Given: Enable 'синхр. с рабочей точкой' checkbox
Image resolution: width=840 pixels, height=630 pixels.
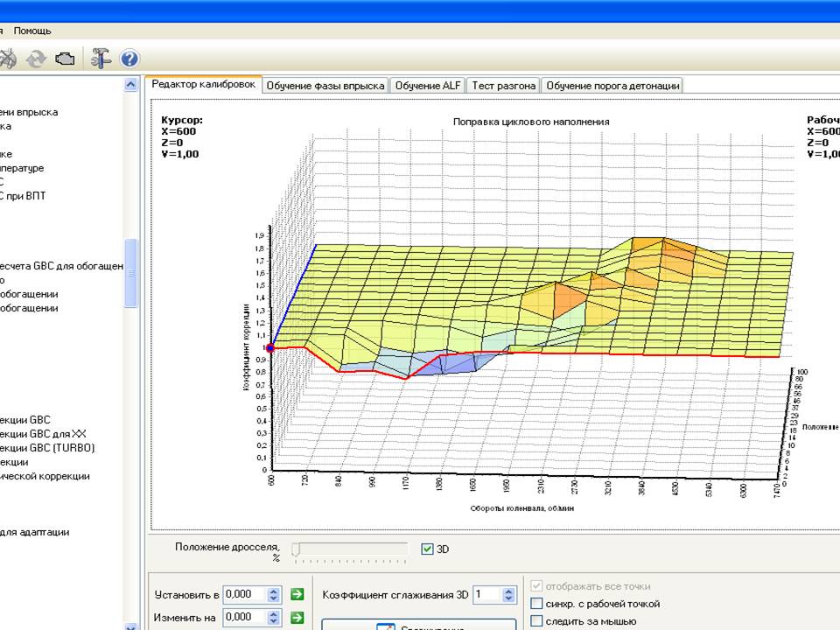Looking at the screenshot, I should tap(536, 604).
